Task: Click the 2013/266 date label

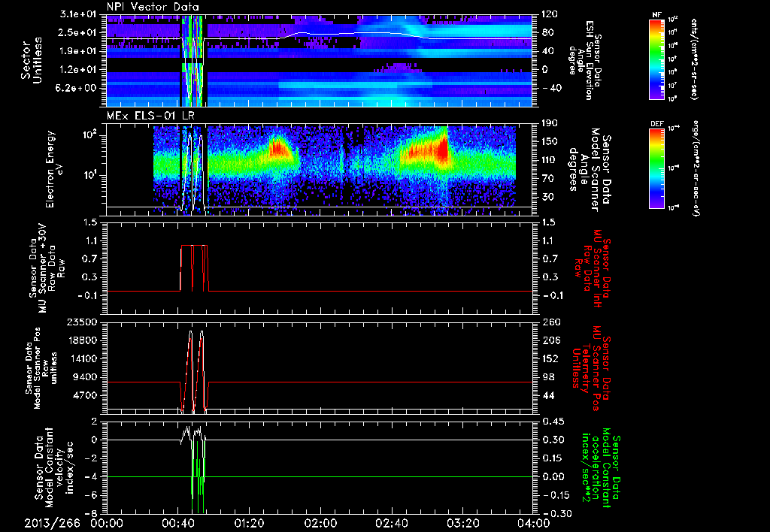Action: (53, 523)
